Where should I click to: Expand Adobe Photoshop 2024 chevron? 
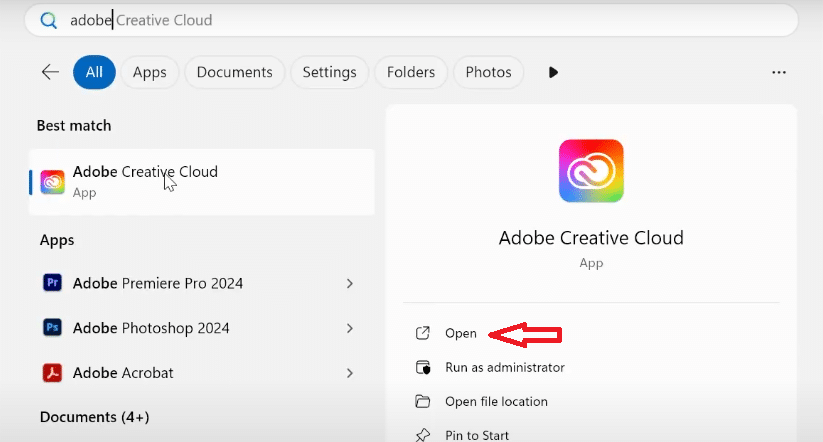[x=349, y=328]
